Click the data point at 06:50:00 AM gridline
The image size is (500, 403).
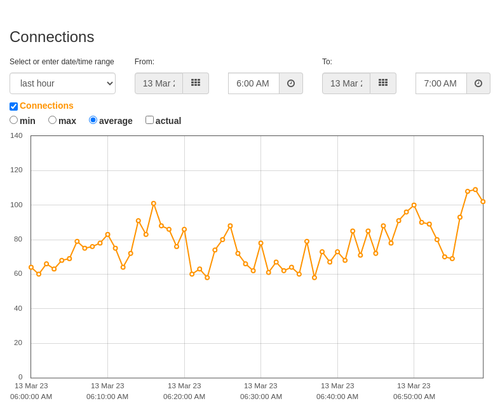coord(414,205)
